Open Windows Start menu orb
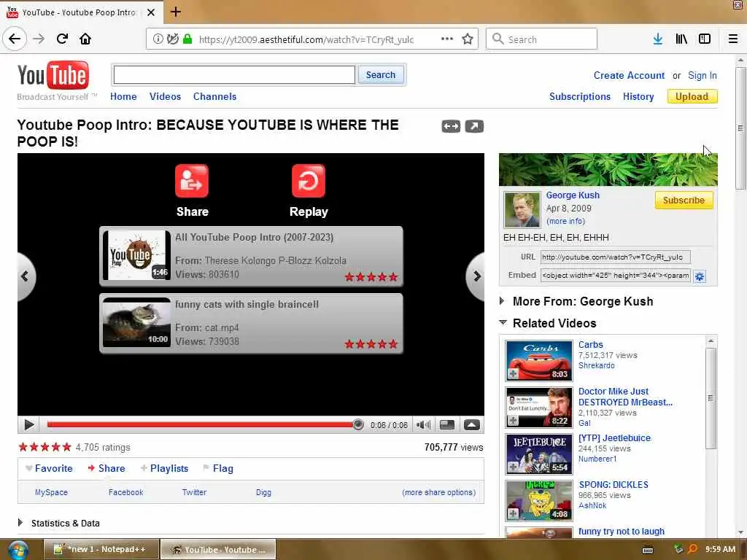 coord(18,550)
